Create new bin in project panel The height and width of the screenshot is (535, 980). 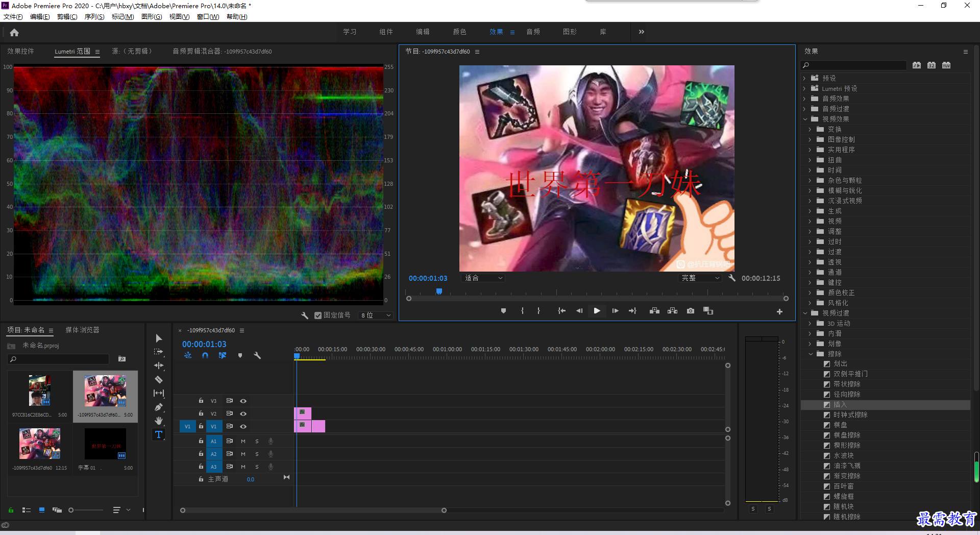[x=122, y=359]
